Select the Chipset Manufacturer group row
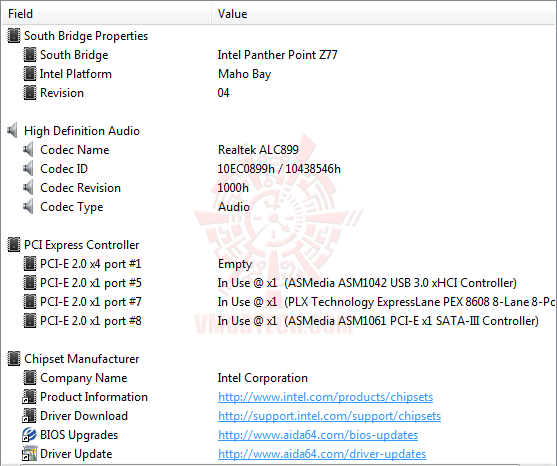The width and height of the screenshot is (557, 466). click(81, 359)
